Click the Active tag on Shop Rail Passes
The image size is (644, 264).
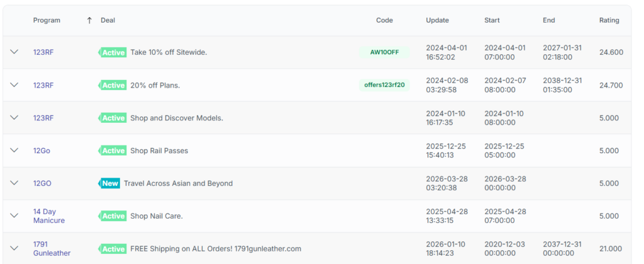(113, 151)
